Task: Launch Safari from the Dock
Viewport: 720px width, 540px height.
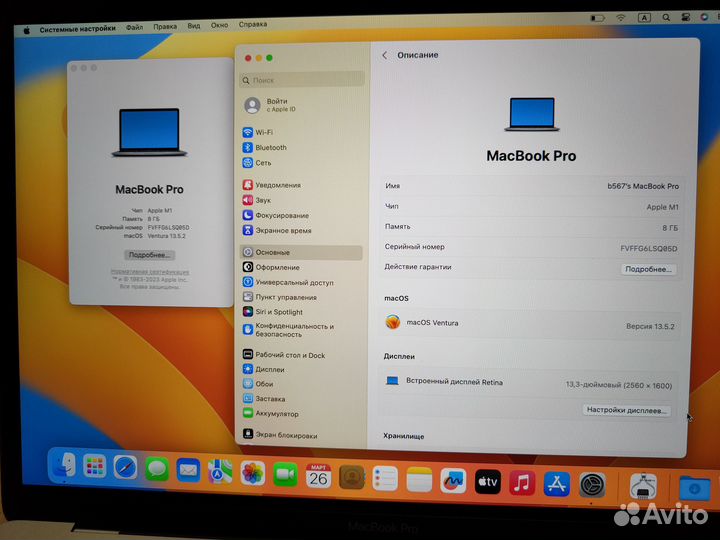Action: [125, 468]
